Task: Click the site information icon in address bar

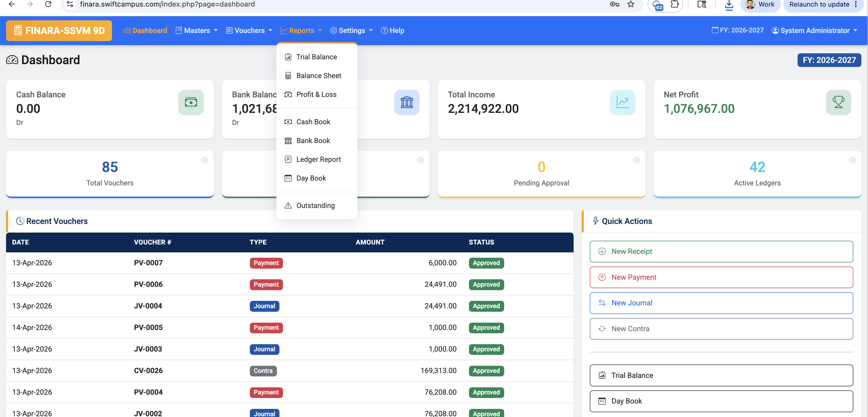Action: coord(70,4)
